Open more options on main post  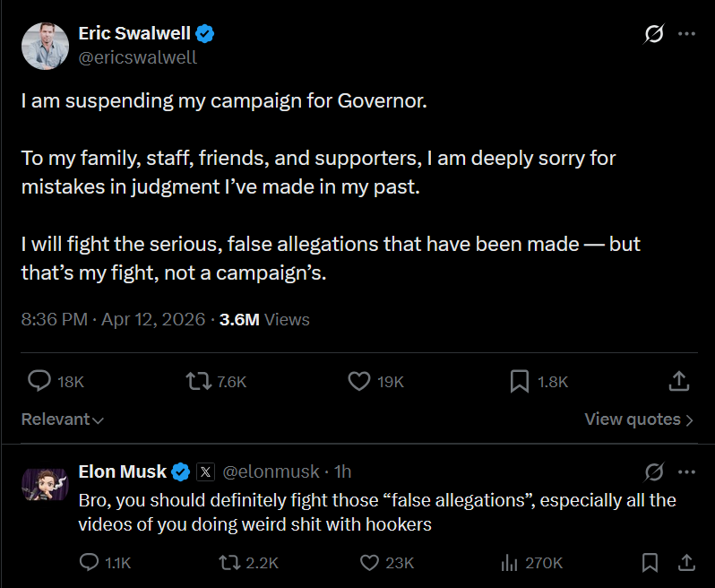pyautogui.click(x=686, y=34)
